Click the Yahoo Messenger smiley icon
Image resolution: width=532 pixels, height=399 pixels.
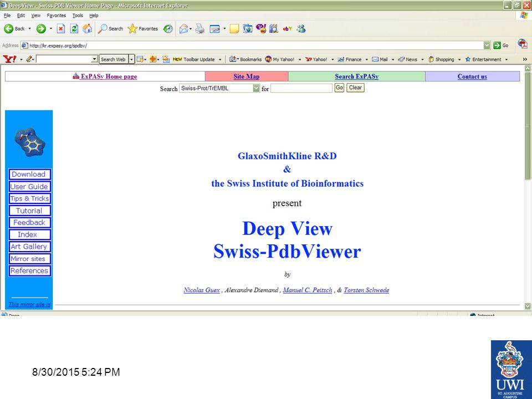click(261, 29)
